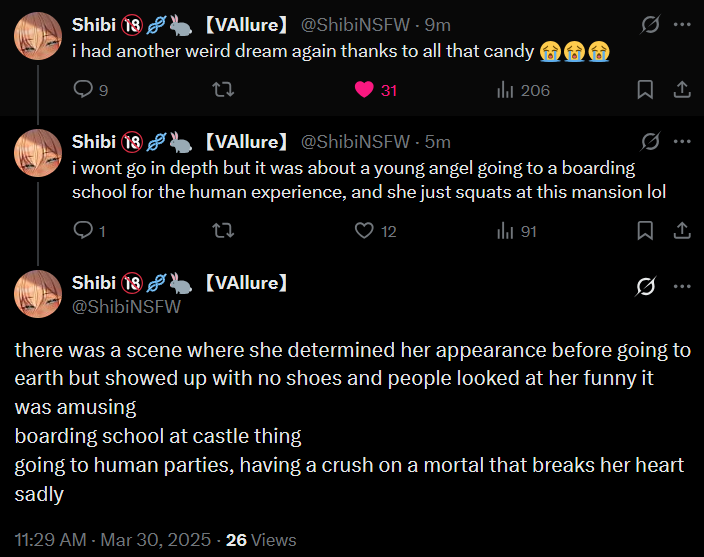This screenshot has height=557, width=704.
Task: Bookmark the first tweet about candy
Action: coord(646,90)
